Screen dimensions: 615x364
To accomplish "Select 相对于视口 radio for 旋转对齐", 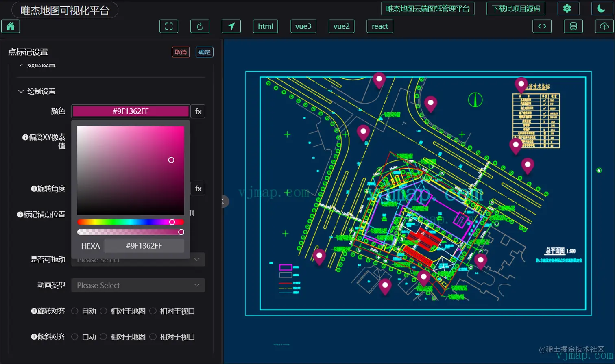I will coord(153,311).
